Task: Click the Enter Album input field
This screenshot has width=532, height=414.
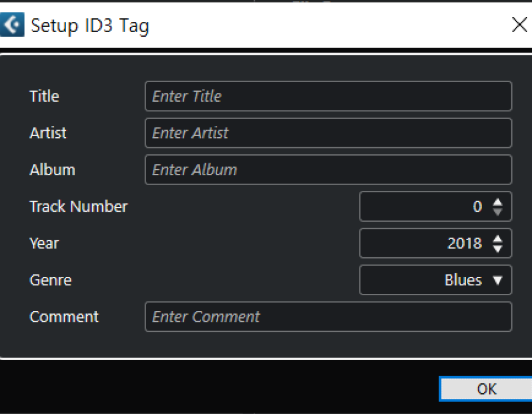Action: [x=328, y=170]
